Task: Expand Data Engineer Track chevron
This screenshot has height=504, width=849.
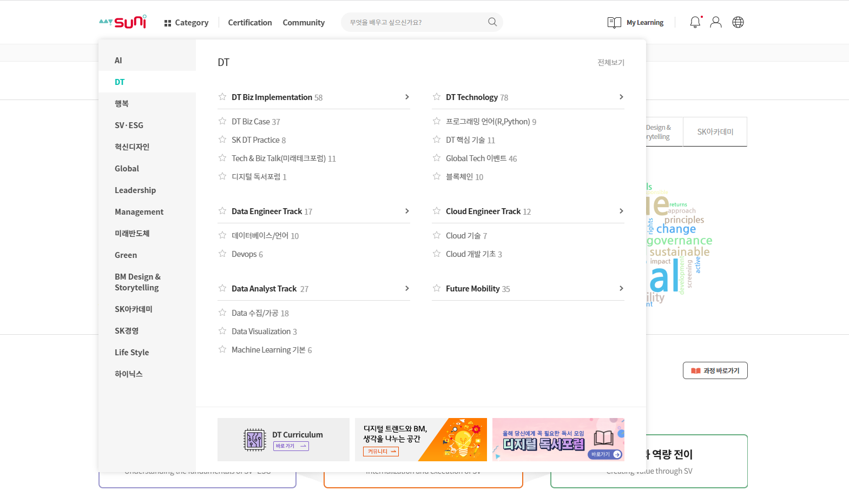Action: point(407,211)
